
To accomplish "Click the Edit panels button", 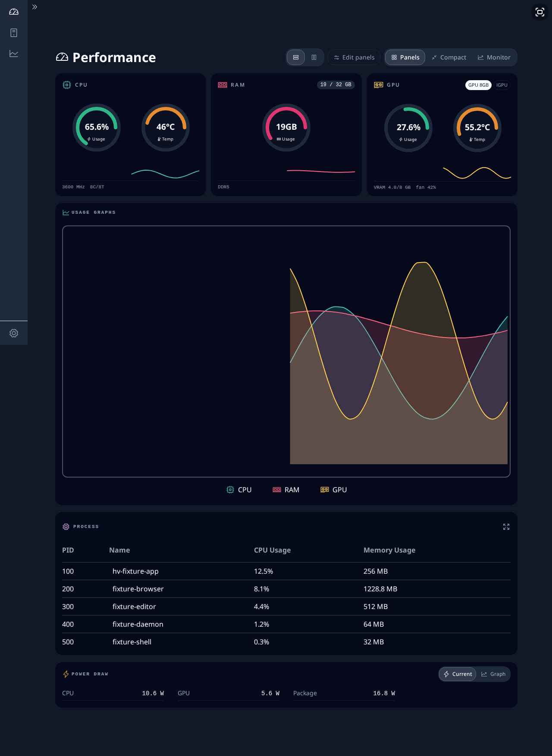I will (354, 57).
